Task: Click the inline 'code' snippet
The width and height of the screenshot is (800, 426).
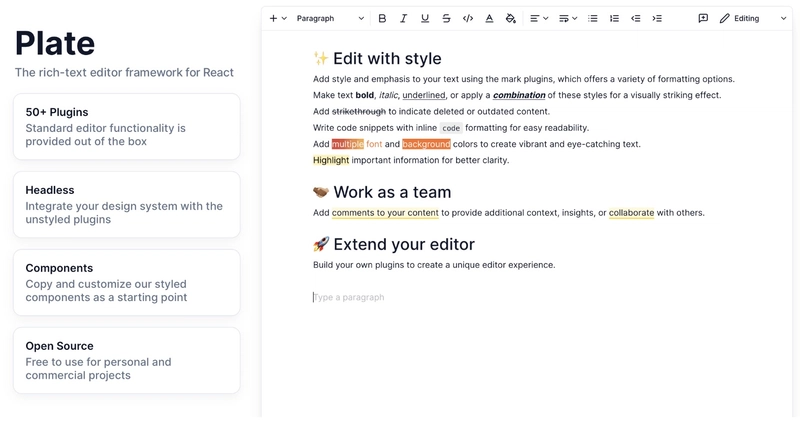Action: pos(451,128)
